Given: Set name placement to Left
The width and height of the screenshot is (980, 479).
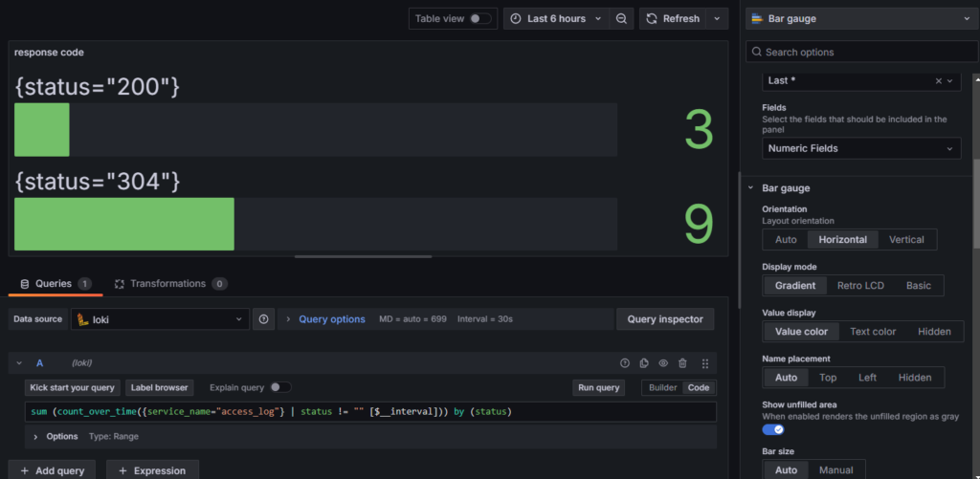Looking at the screenshot, I should point(867,378).
